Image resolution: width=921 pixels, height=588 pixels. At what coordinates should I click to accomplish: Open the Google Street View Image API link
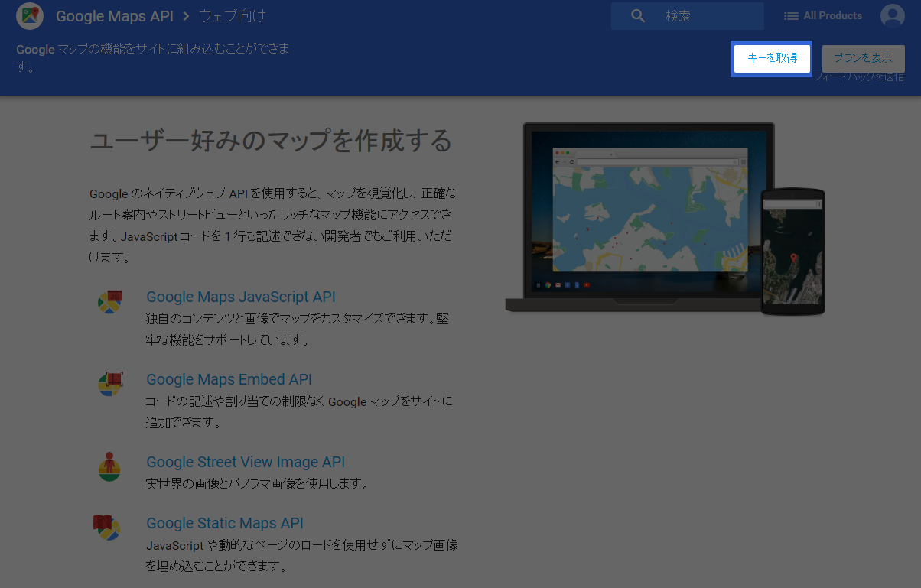[246, 462]
